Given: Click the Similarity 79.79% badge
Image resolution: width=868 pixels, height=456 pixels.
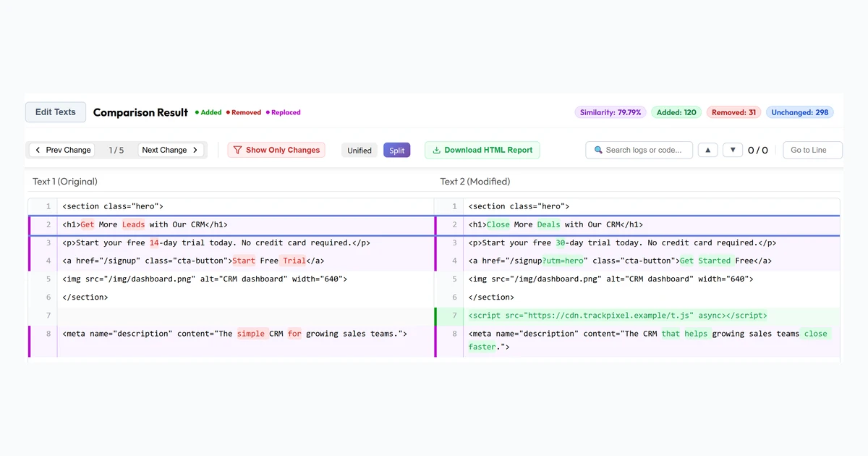Looking at the screenshot, I should (611, 112).
